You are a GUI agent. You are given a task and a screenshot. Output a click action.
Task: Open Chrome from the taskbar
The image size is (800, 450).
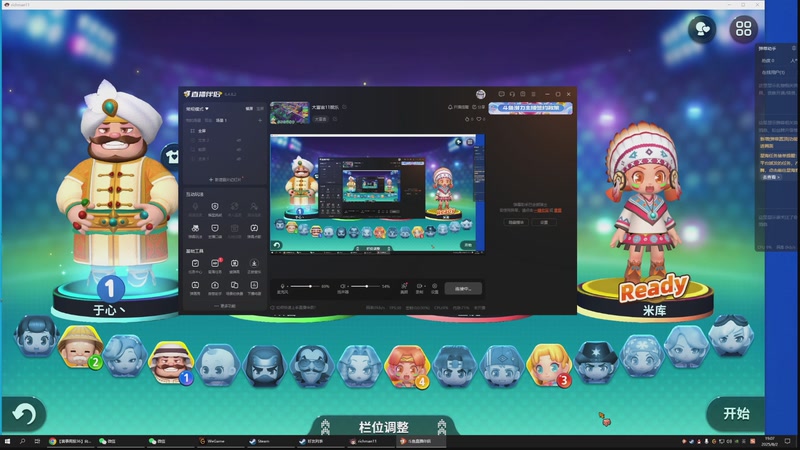70,441
